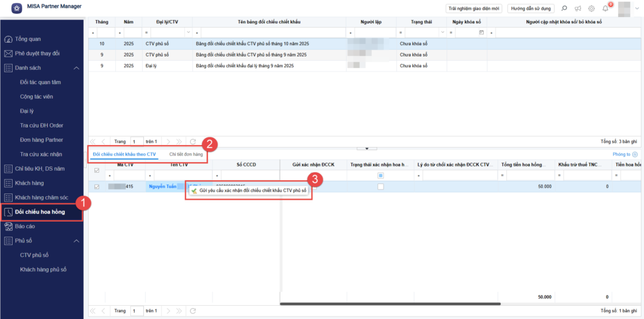This screenshot has width=644, height=319.
Task: Open the user account dropdown arrow
Action: click(x=637, y=8)
